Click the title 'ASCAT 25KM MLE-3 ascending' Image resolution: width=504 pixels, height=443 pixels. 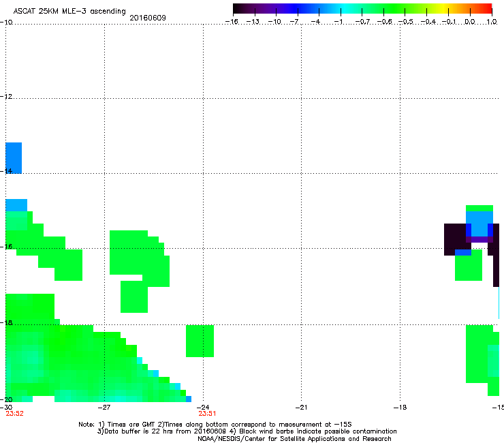pos(69,12)
